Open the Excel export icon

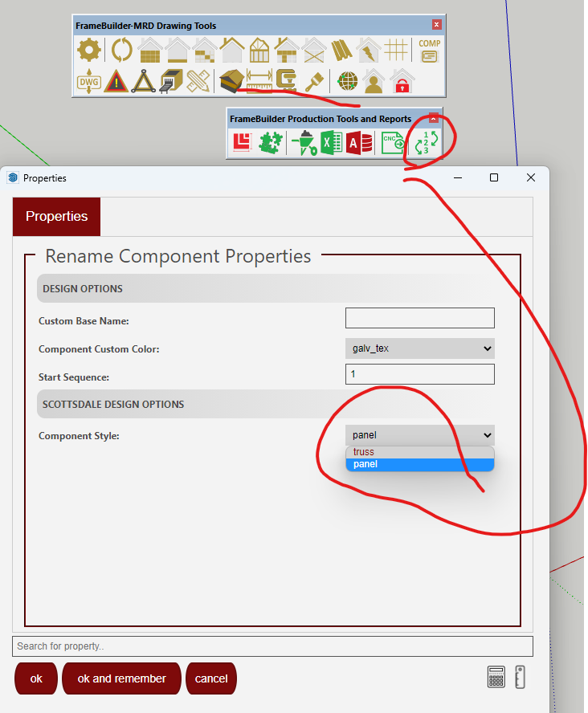tap(332, 143)
